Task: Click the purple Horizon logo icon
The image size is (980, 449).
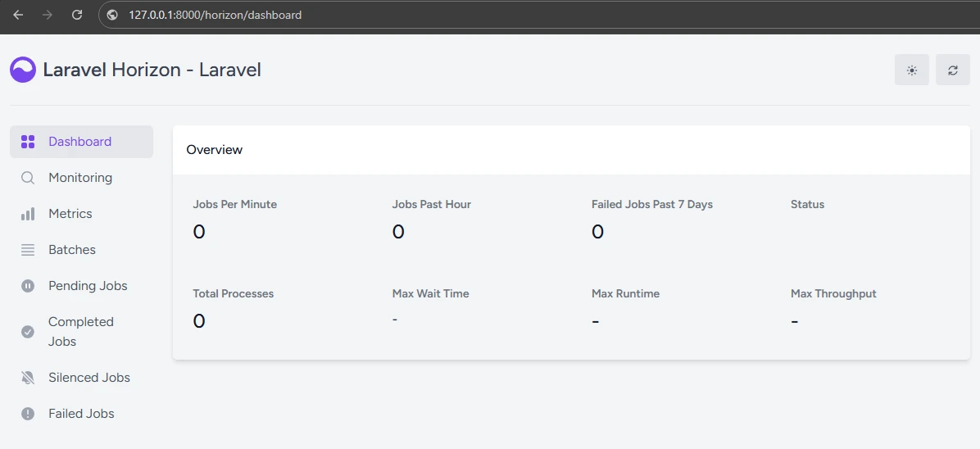Action: pyautogui.click(x=23, y=70)
